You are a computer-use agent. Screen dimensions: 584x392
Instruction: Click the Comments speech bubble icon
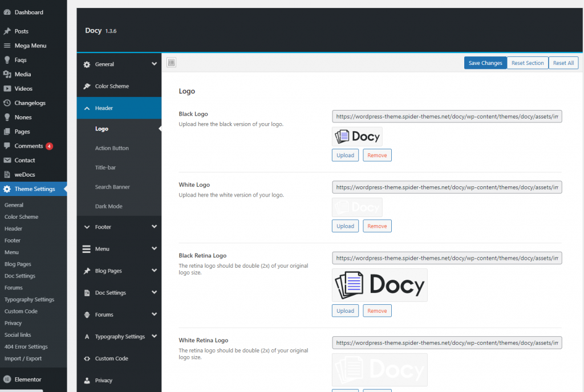pos(7,146)
